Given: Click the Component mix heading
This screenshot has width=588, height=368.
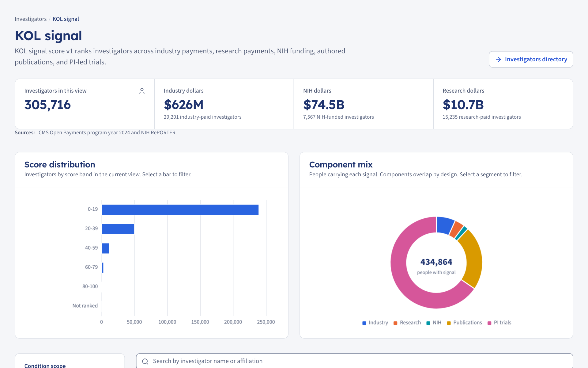Looking at the screenshot, I should 341,165.
